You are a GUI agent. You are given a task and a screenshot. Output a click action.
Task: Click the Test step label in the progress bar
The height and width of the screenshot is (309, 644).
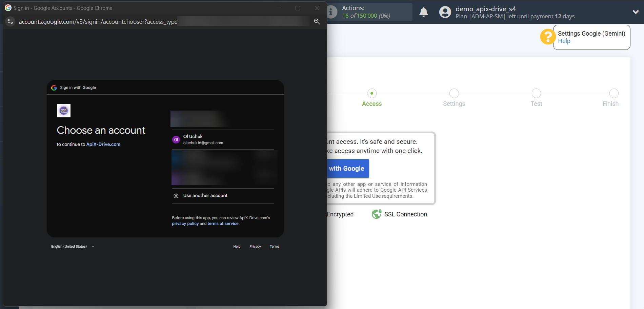point(536,103)
